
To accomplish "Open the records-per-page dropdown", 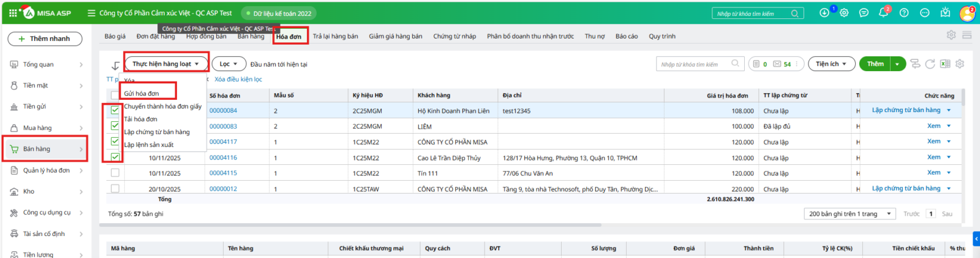I will coord(850,214).
